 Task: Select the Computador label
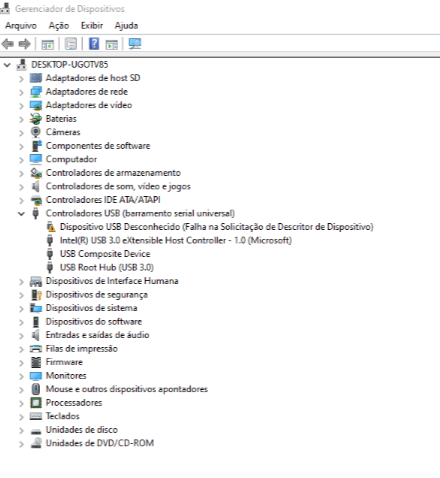tap(71, 159)
